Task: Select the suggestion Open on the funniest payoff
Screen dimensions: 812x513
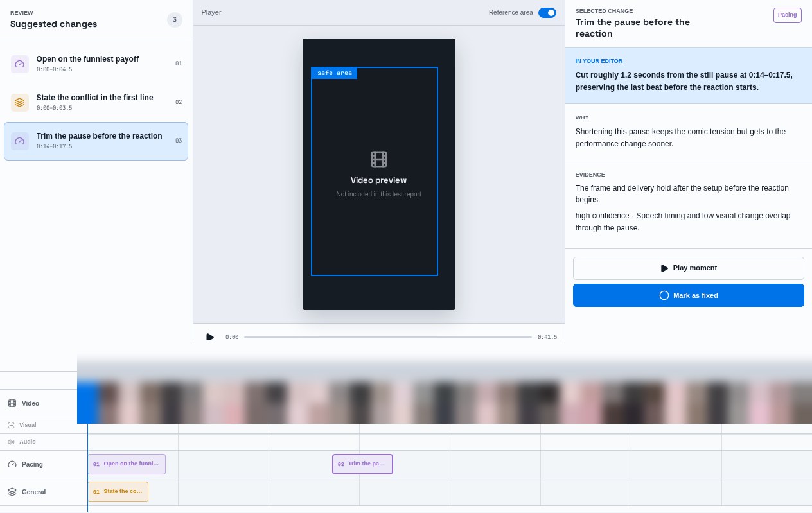Action: coord(96,64)
